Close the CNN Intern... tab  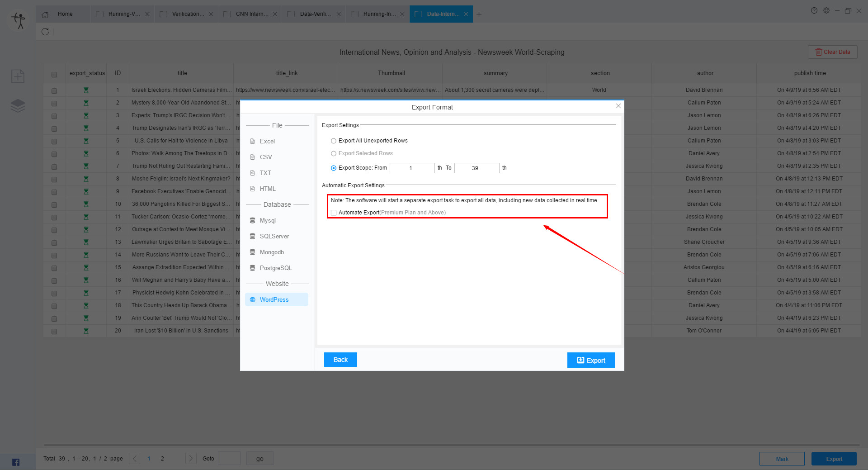275,14
